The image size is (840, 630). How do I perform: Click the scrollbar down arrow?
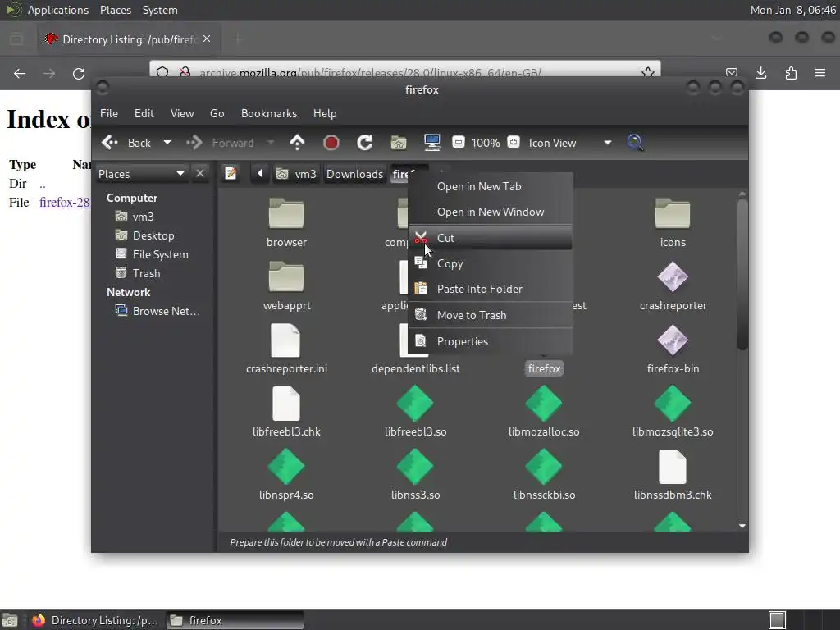coord(742,526)
